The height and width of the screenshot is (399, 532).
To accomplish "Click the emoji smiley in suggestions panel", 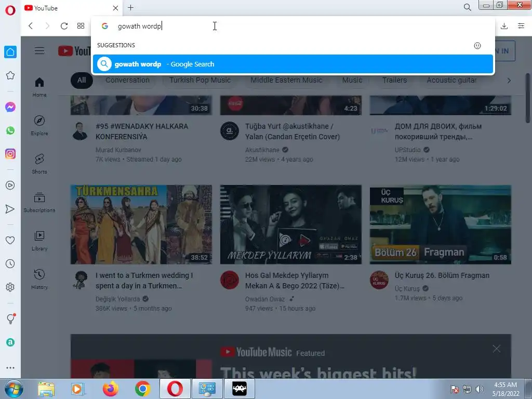I will tap(477, 46).
